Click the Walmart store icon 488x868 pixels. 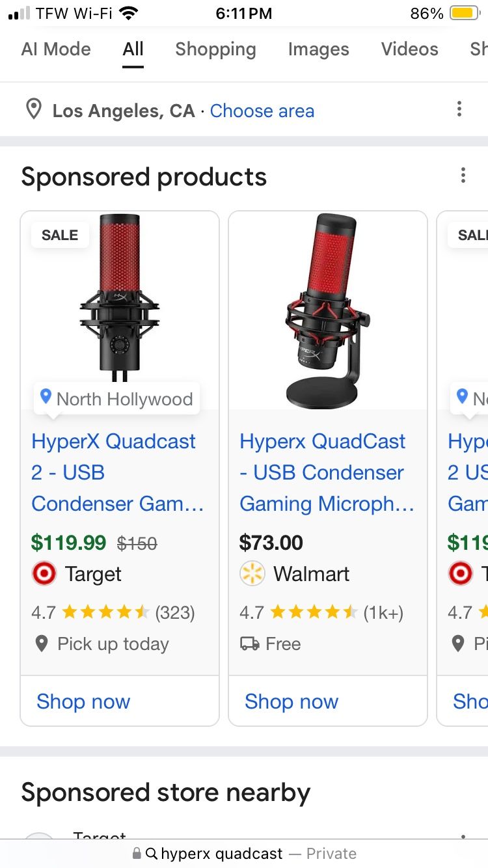tap(252, 573)
